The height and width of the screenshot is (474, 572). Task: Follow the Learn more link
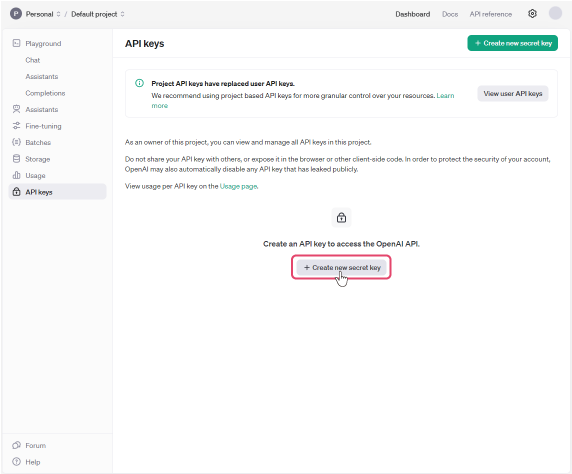tap(445, 96)
